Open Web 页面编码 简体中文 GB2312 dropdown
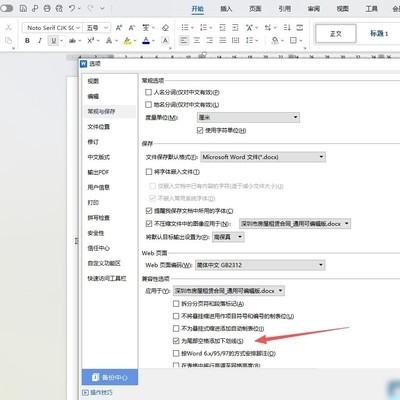400x400 pixels. (x=260, y=265)
